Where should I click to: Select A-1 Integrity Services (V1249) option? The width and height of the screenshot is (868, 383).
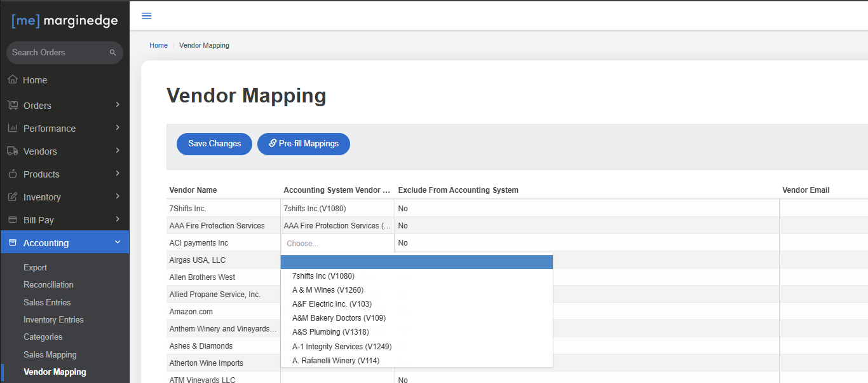pos(417,347)
